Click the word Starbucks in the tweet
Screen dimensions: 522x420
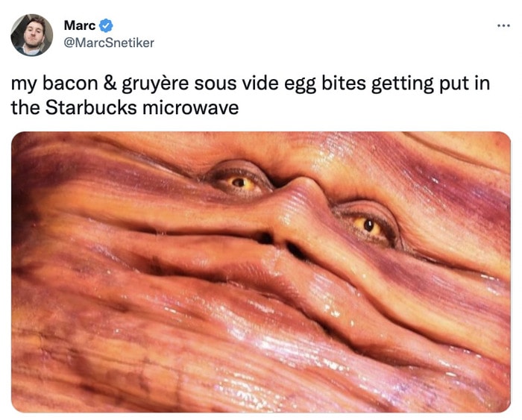[91, 107]
